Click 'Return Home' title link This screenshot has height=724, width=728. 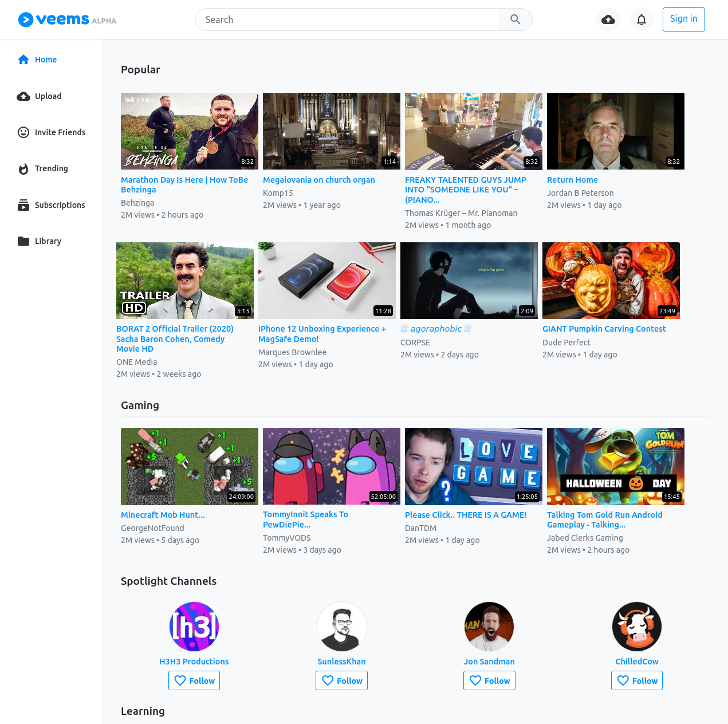[572, 180]
